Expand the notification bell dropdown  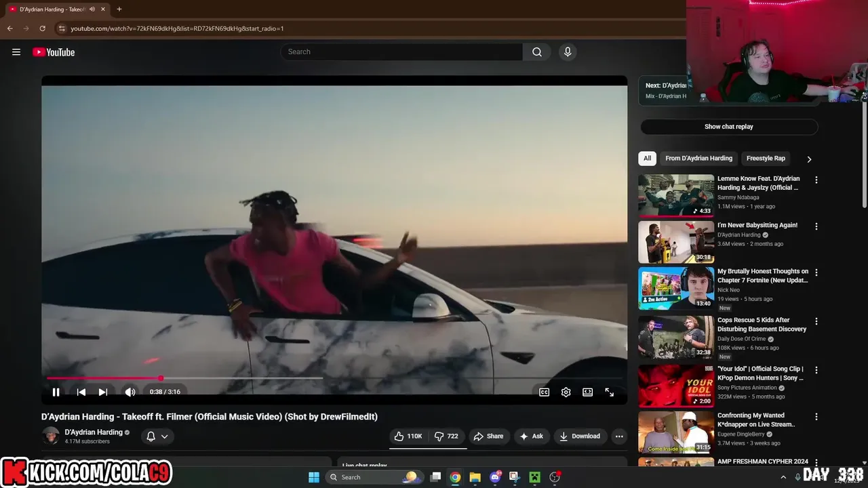pyautogui.click(x=157, y=436)
